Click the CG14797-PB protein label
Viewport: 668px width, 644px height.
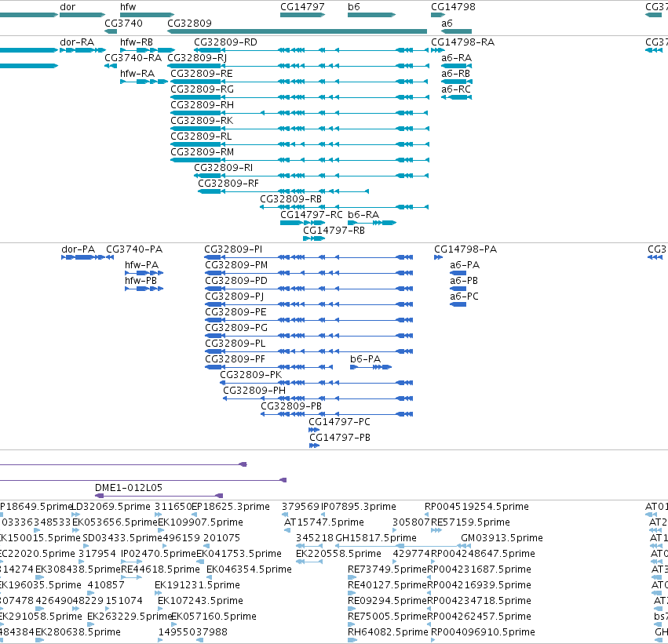click(x=340, y=438)
